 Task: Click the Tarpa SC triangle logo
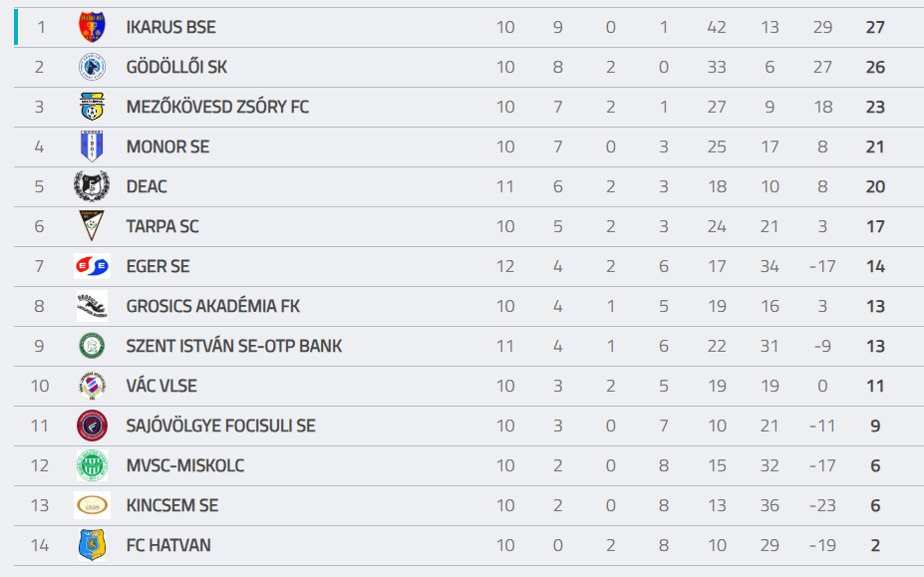(92, 226)
